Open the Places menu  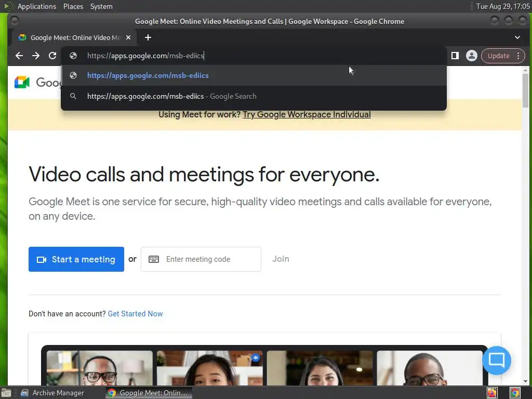[73, 6]
